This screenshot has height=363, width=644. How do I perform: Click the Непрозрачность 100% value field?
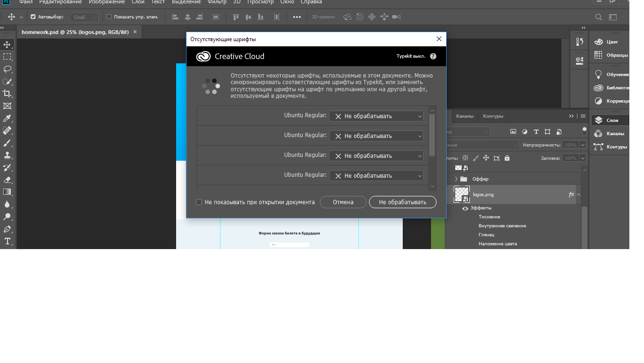[x=570, y=145]
